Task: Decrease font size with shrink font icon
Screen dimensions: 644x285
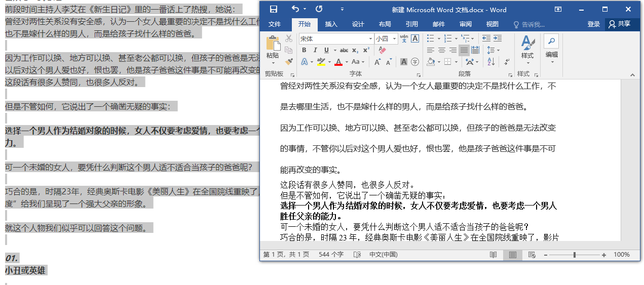Action: [x=389, y=62]
